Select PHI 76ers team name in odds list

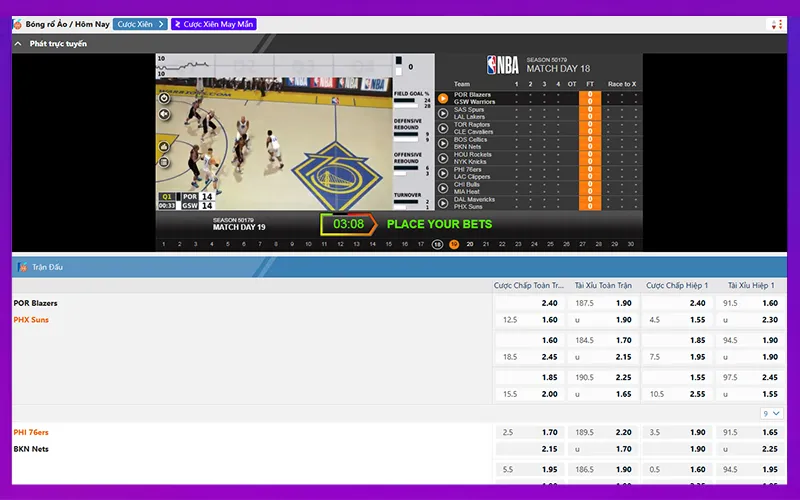[x=31, y=432]
